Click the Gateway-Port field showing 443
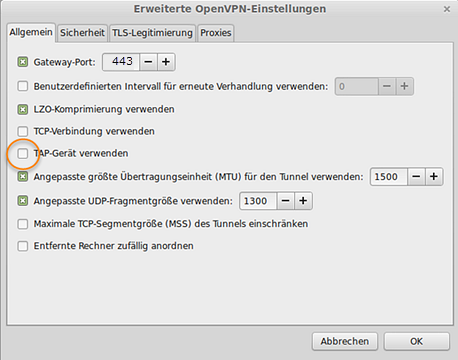This screenshot has height=360, width=458. click(121, 62)
